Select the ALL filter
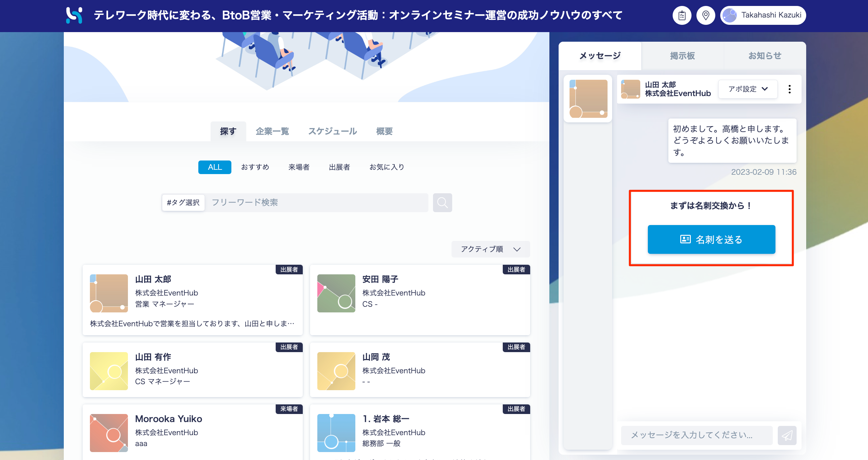 point(215,167)
